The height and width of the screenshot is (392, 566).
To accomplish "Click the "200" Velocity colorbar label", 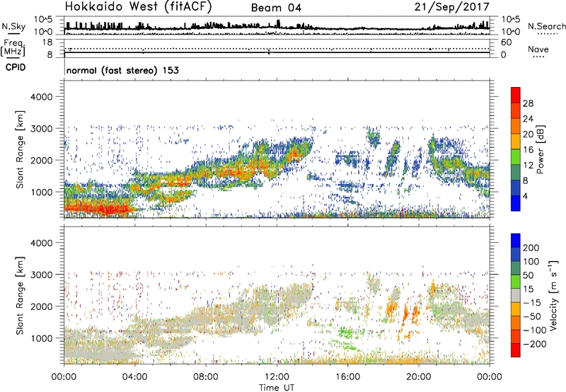I will coord(531,248).
